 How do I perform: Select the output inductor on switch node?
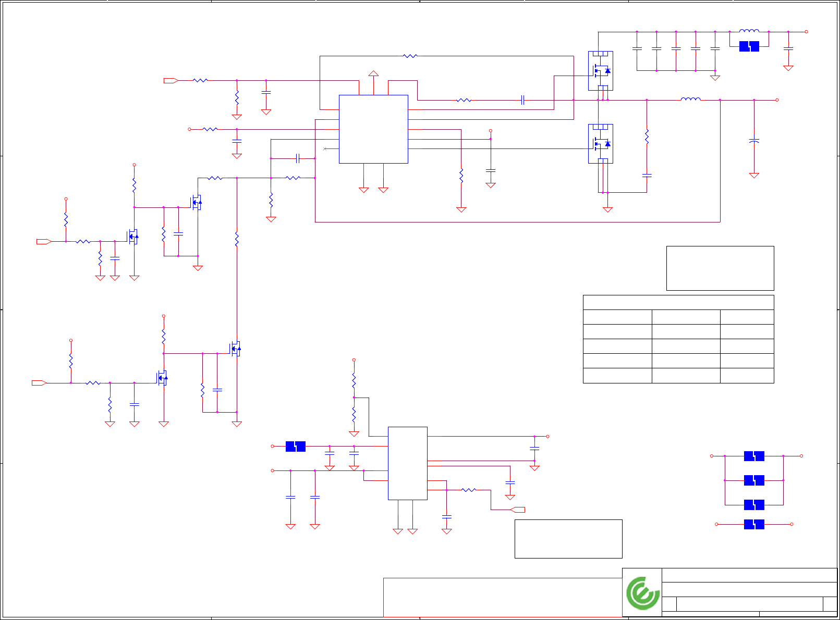click(691, 98)
